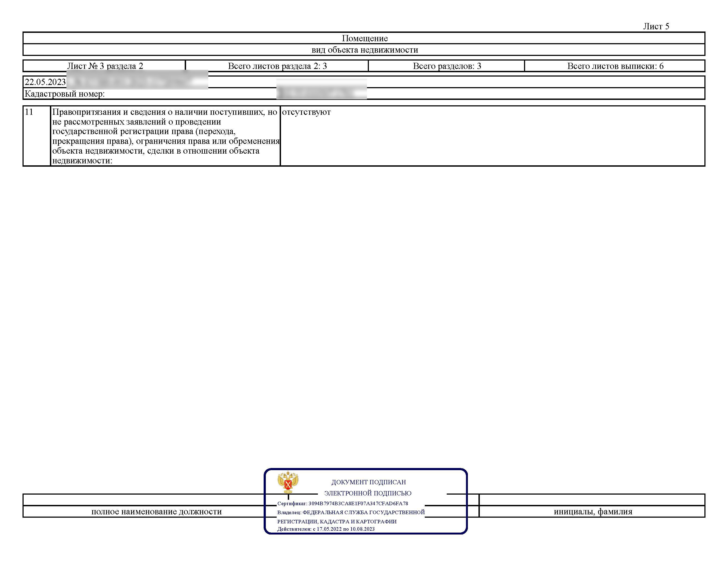Click the date 22.05.2023
Image resolution: width=728 pixels, height=563 pixels.
(x=45, y=82)
